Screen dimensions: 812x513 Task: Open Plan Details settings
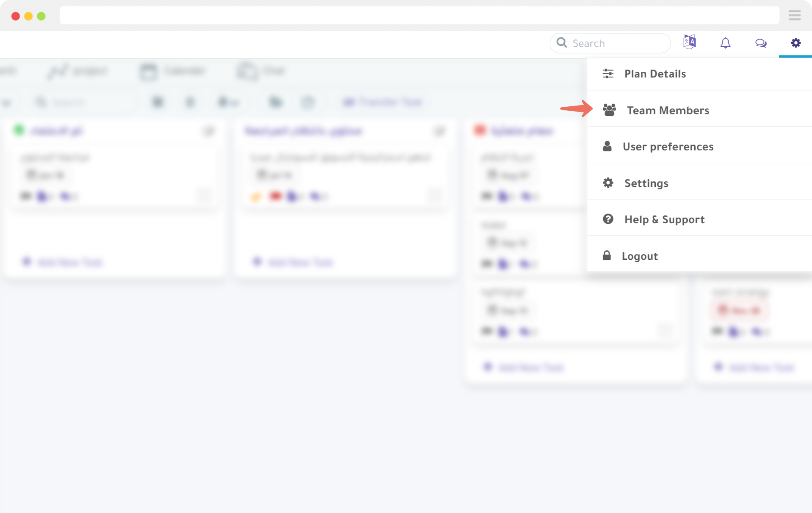coord(655,73)
